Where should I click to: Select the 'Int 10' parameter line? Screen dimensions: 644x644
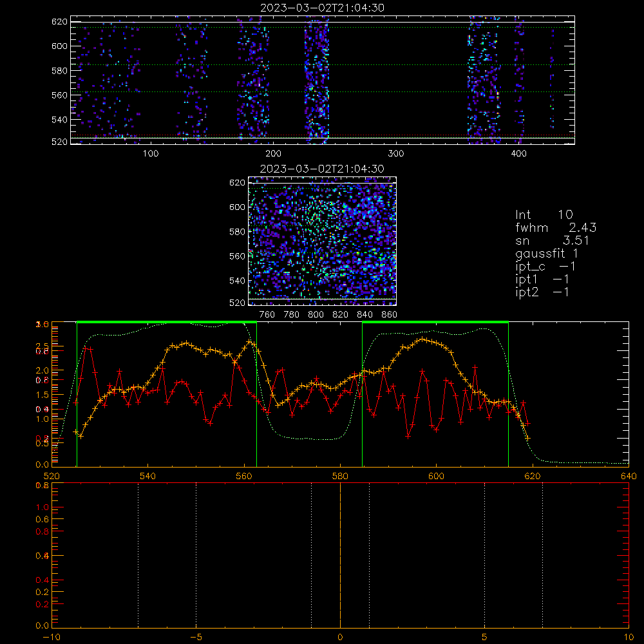pos(544,214)
